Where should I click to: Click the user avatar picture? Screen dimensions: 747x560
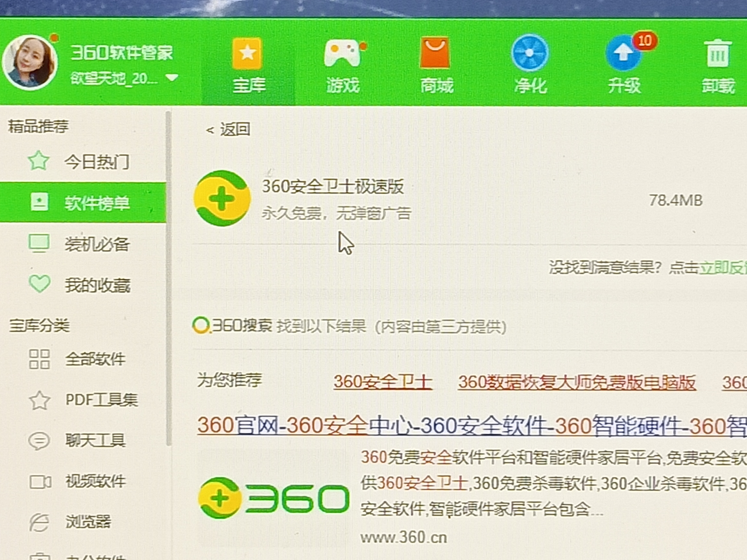pos(30,63)
